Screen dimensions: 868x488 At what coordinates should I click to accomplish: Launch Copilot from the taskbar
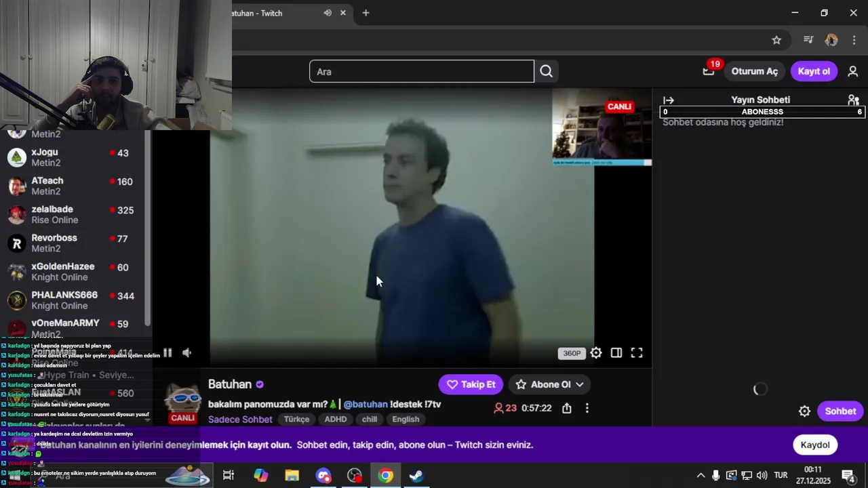(260, 475)
